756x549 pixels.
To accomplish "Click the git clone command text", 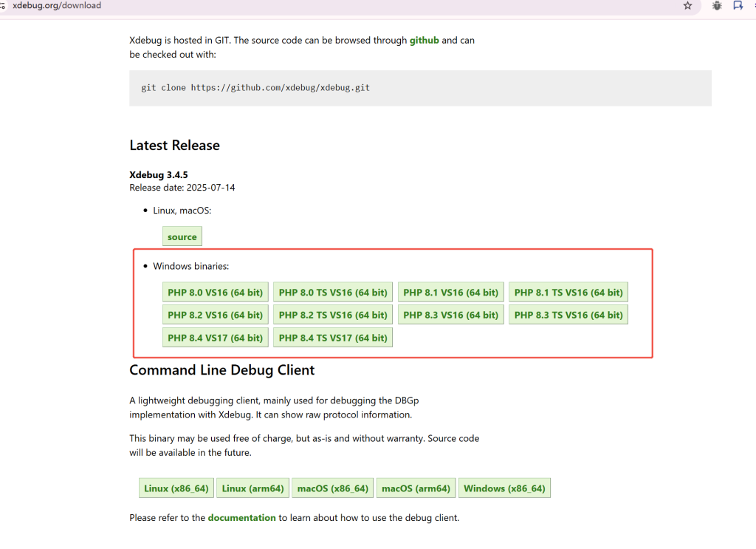I will click(255, 88).
